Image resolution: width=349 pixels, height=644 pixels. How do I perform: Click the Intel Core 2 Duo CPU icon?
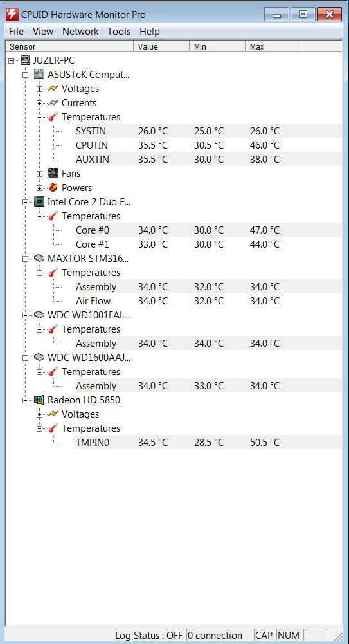click(x=39, y=201)
